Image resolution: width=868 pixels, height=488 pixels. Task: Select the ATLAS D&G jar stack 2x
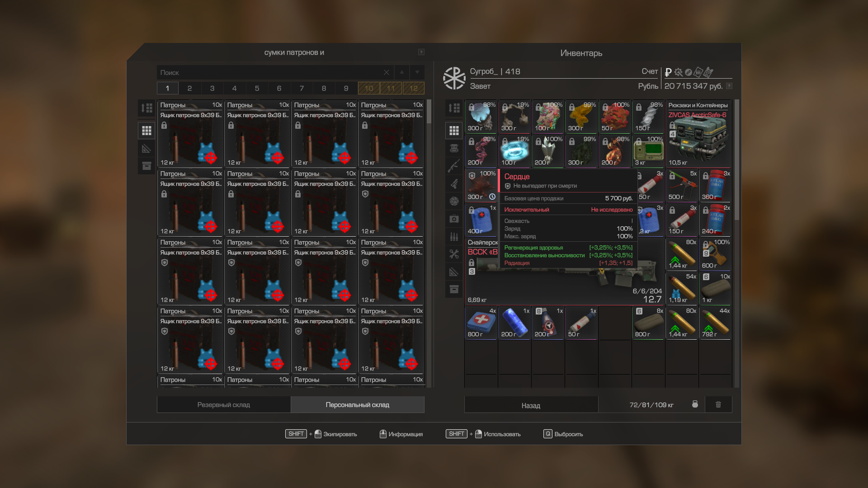715,220
